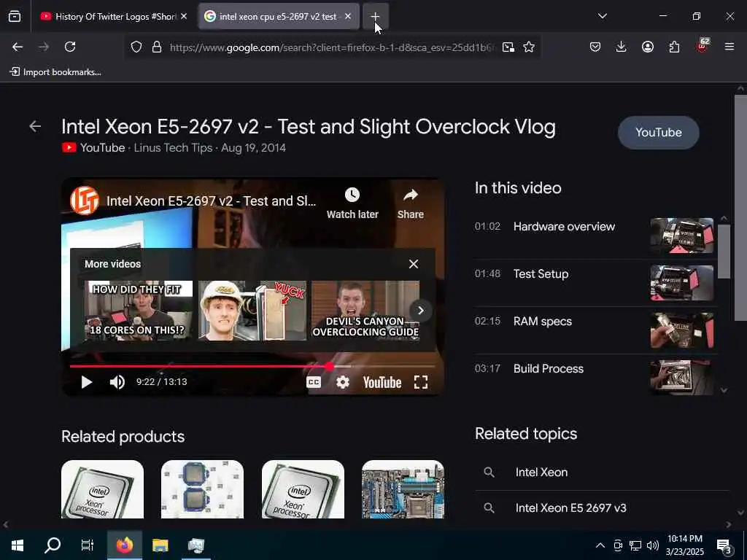747x560 pixels.
Task: Play the video
Action: pos(86,382)
